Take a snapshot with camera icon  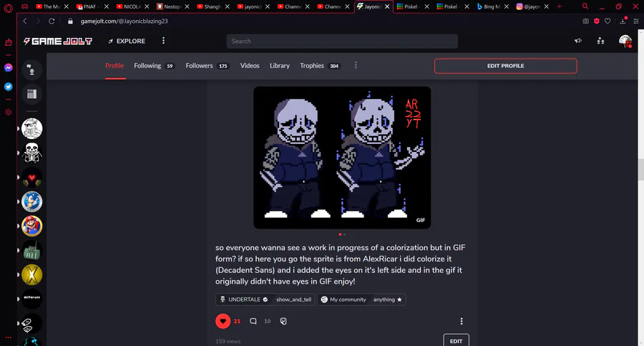(x=585, y=21)
